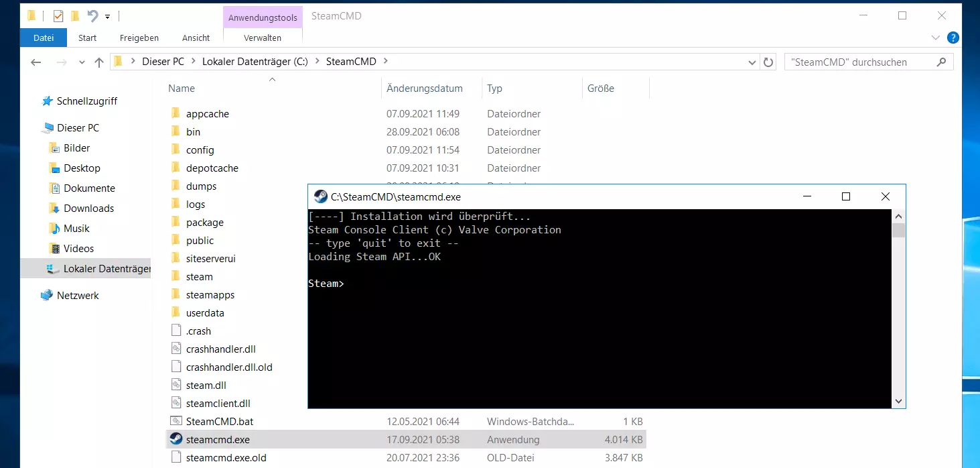
Task: Open Bilder in the navigation pane
Action: coord(76,148)
